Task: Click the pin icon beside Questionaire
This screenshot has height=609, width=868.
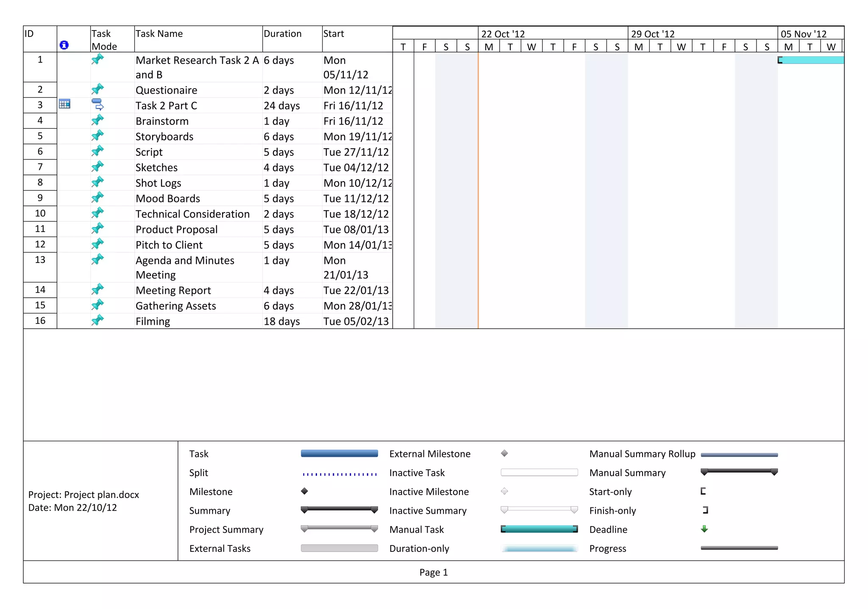Action: [x=97, y=89]
